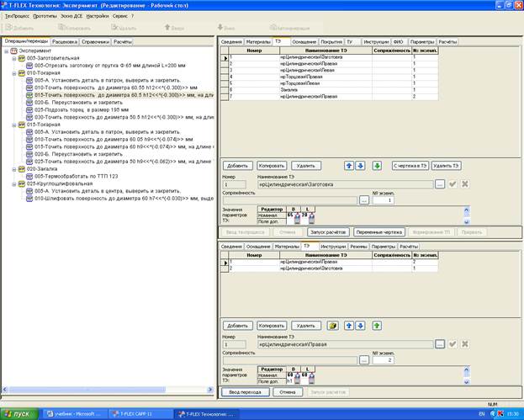Click green up arrow in lower TЭ panel

pos(377,326)
